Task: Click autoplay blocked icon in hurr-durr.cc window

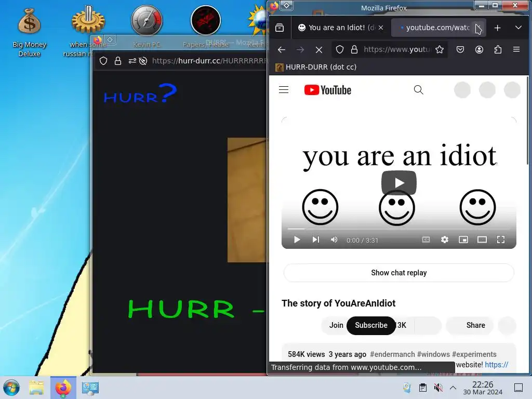Action: tap(143, 61)
